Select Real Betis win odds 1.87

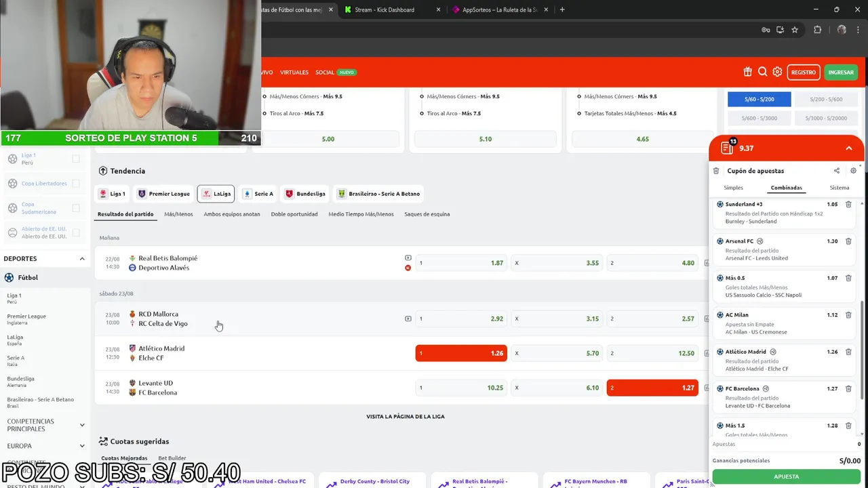point(461,263)
